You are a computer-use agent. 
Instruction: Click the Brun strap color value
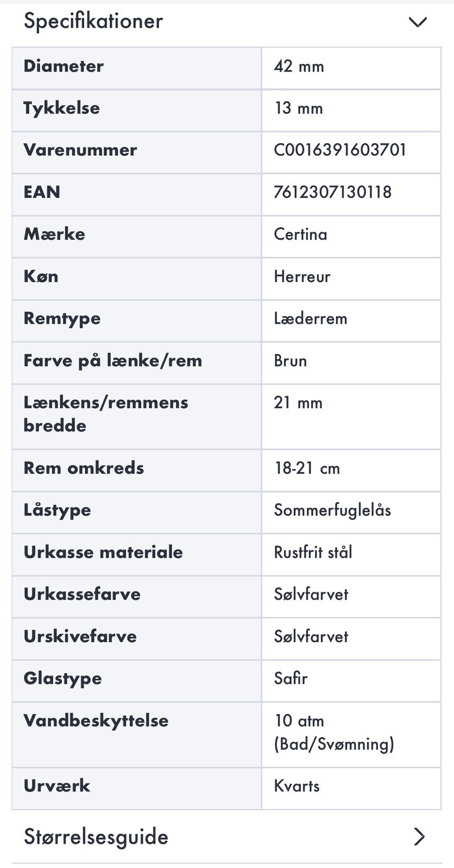click(x=290, y=361)
